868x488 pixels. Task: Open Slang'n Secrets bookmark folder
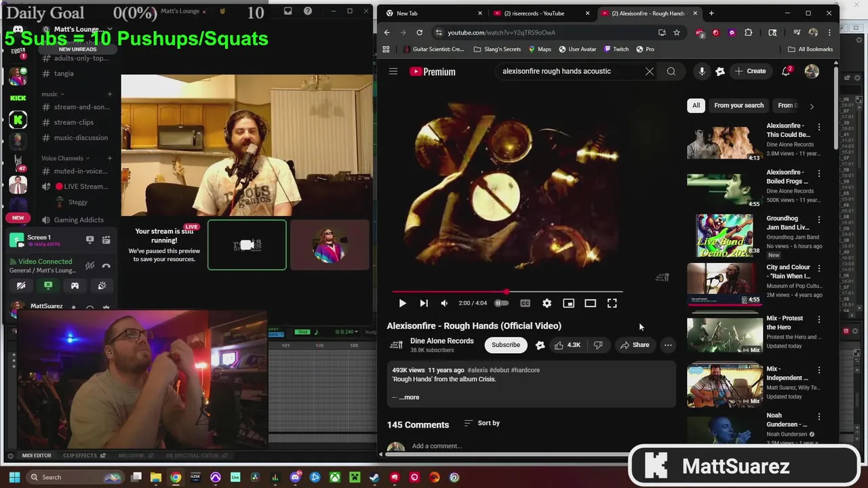tap(497, 49)
